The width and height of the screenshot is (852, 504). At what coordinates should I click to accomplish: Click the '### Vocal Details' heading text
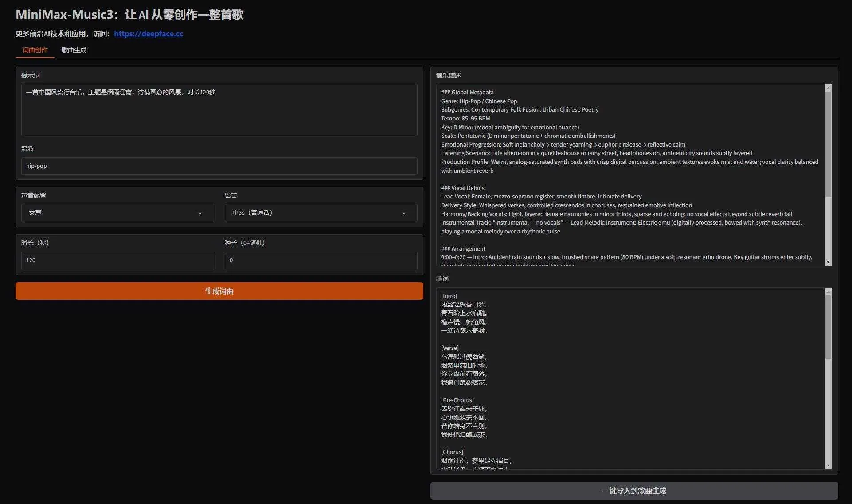tap(462, 188)
